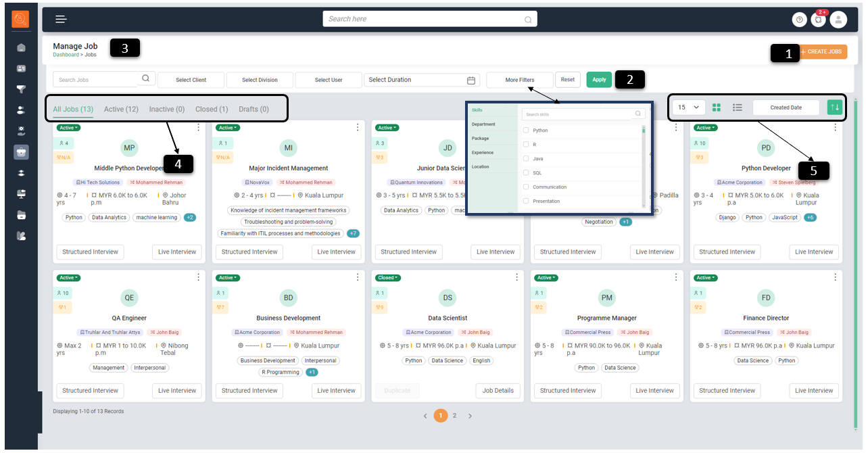Click the calendar icon in Select Duration

tap(471, 80)
